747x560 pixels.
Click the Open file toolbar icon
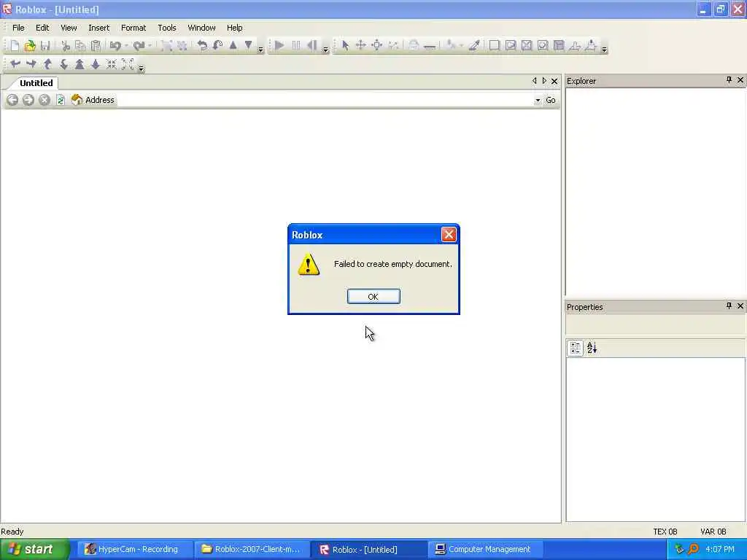click(30, 46)
